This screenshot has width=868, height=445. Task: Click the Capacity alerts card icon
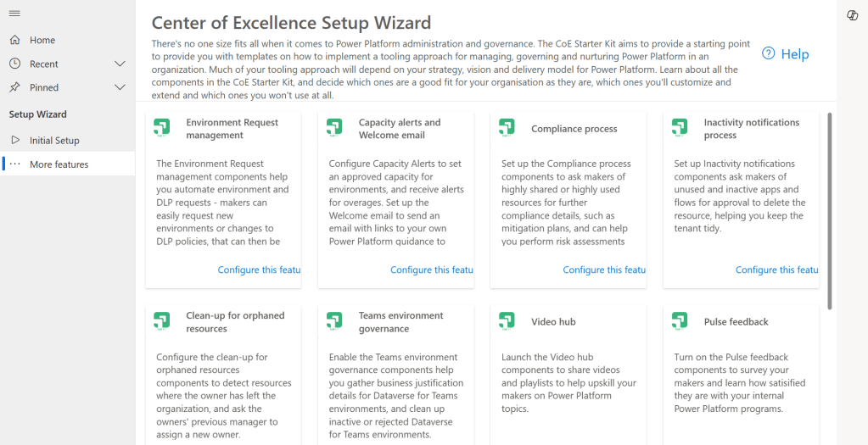(334, 128)
